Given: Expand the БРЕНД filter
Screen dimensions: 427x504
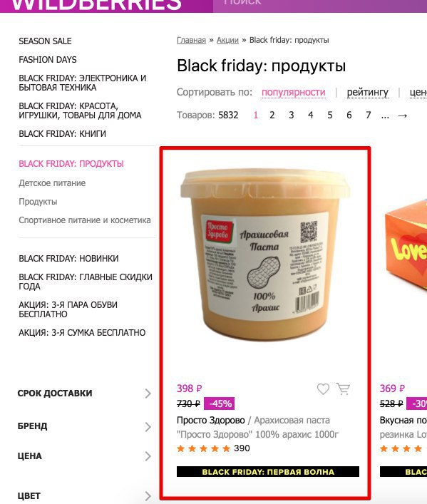Looking at the screenshot, I should point(84,426).
